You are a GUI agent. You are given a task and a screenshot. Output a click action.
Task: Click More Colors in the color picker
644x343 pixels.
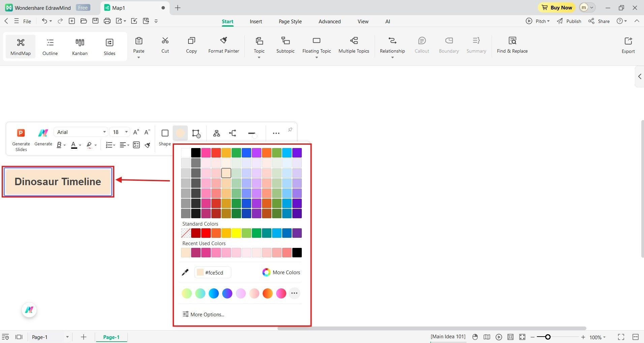pyautogui.click(x=281, y=272)
